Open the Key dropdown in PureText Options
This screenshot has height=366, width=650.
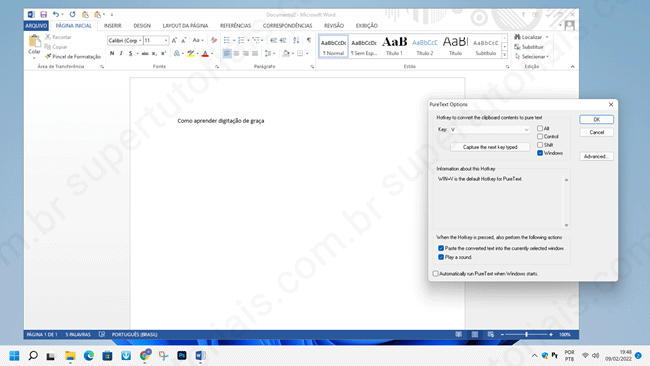[490, 130]
